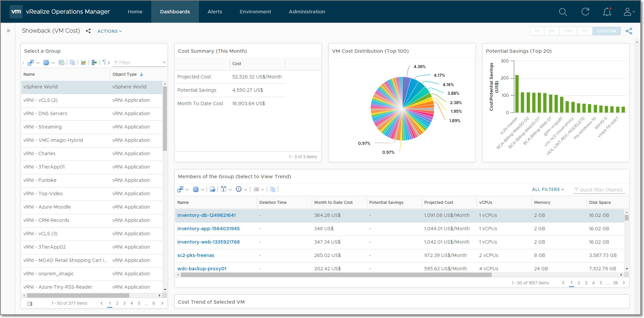
Task: Select the 1H time range
Action: click(x=537, y=31)
